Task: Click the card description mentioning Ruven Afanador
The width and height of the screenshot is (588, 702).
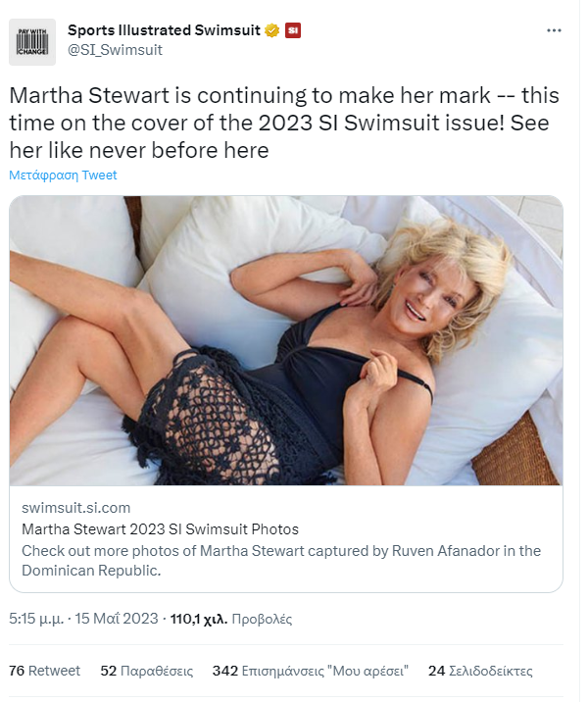Action: [280, 560]
